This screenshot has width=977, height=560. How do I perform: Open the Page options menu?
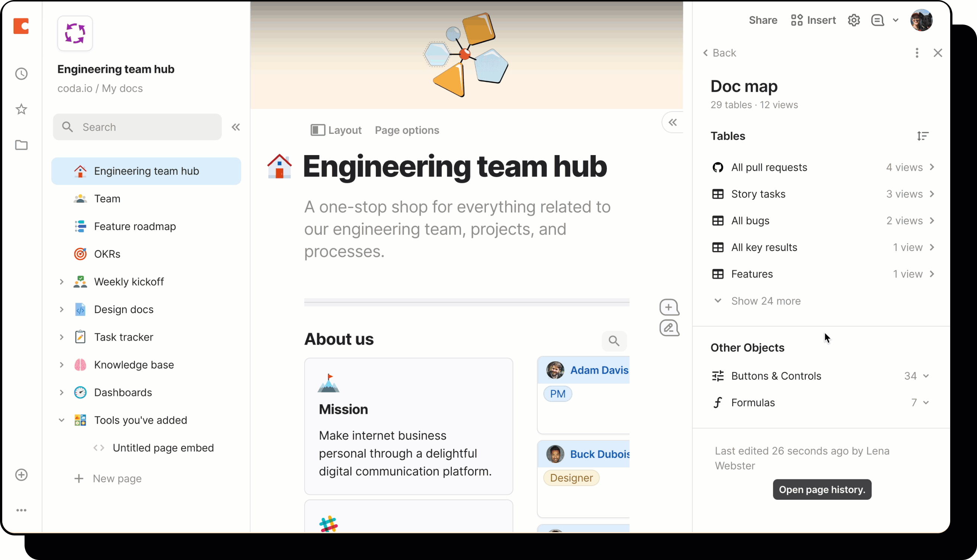407,130
